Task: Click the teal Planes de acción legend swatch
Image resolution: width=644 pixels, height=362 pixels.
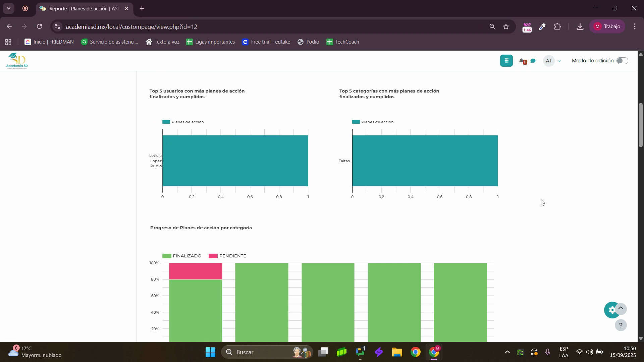Action: (166, 122)
